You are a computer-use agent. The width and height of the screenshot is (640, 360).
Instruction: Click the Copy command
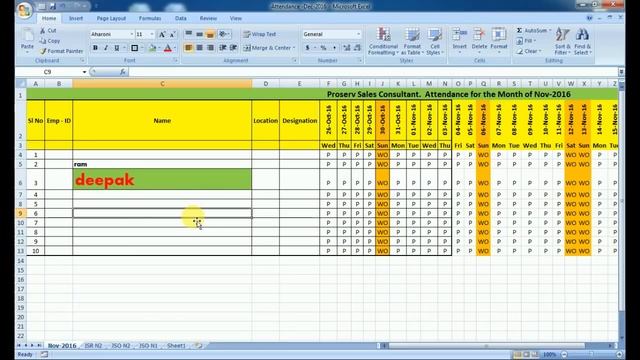point(50,41)
